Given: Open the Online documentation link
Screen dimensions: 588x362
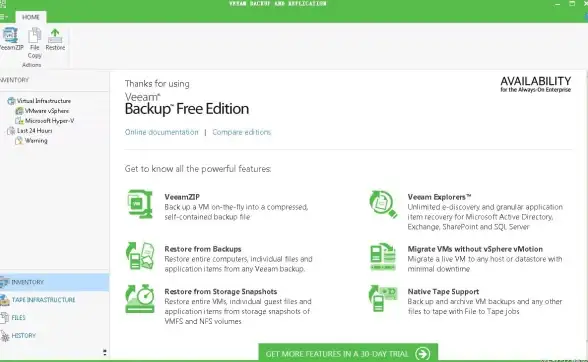Looking at the screenshot, I should pos(162,132).
